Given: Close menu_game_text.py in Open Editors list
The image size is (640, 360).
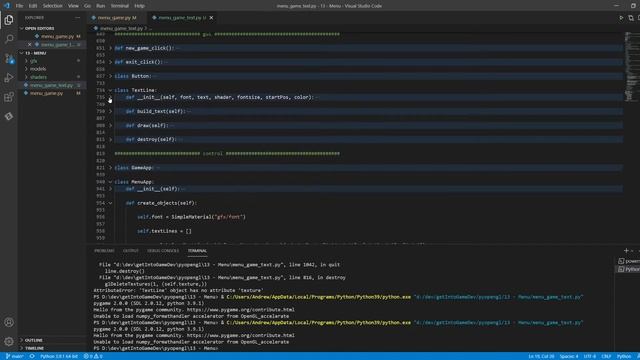Looking at the screenshot, I should pos(29,44).
